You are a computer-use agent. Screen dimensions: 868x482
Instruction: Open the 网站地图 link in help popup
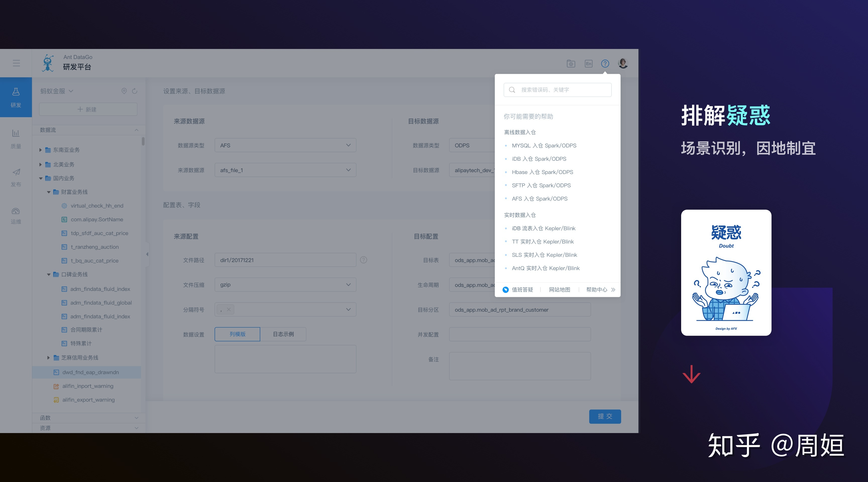pos(559,290)
